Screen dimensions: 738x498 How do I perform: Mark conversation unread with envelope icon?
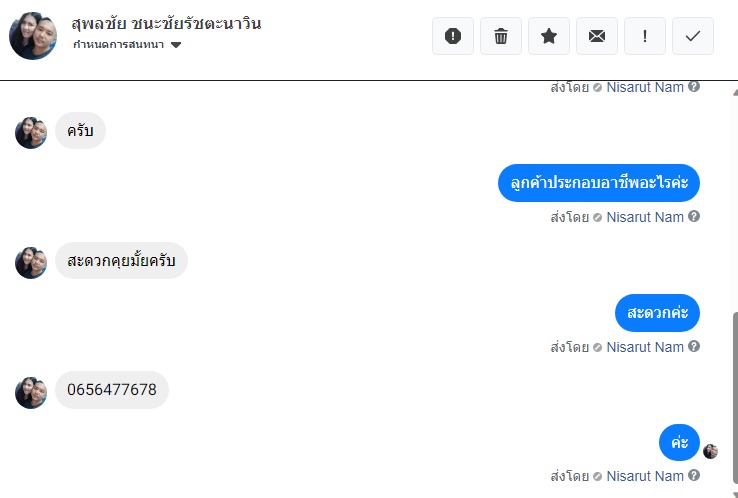point(597,36)
